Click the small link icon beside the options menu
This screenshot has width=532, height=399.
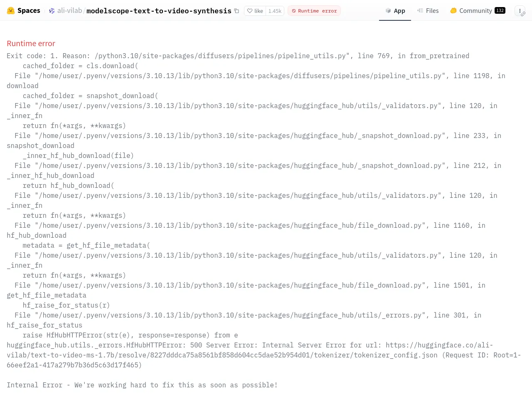click(523, 14)
